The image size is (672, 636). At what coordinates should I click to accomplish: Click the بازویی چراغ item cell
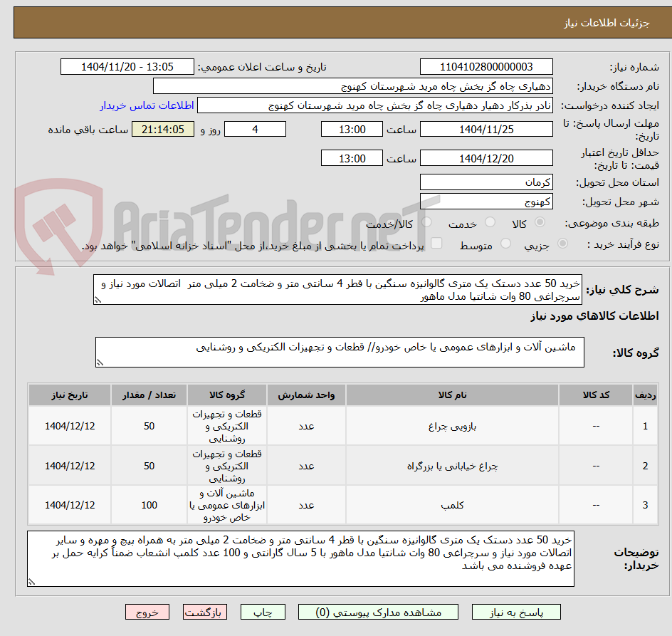click(452, 427)
